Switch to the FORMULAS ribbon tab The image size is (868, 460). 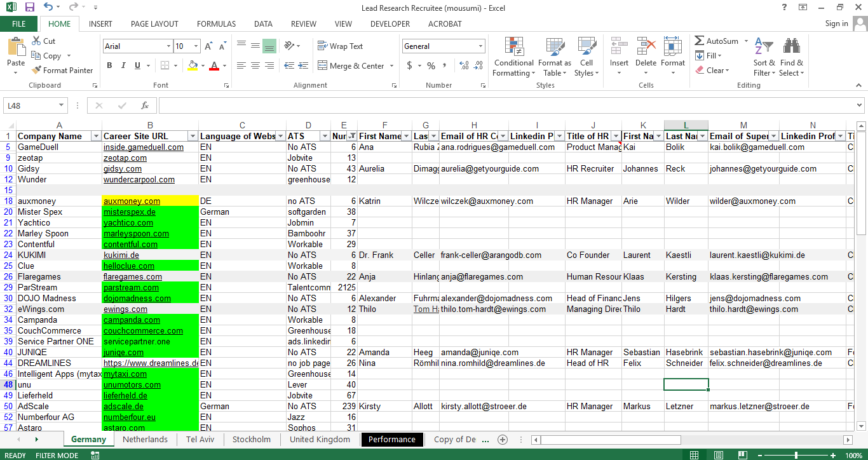tap(216, 24)
